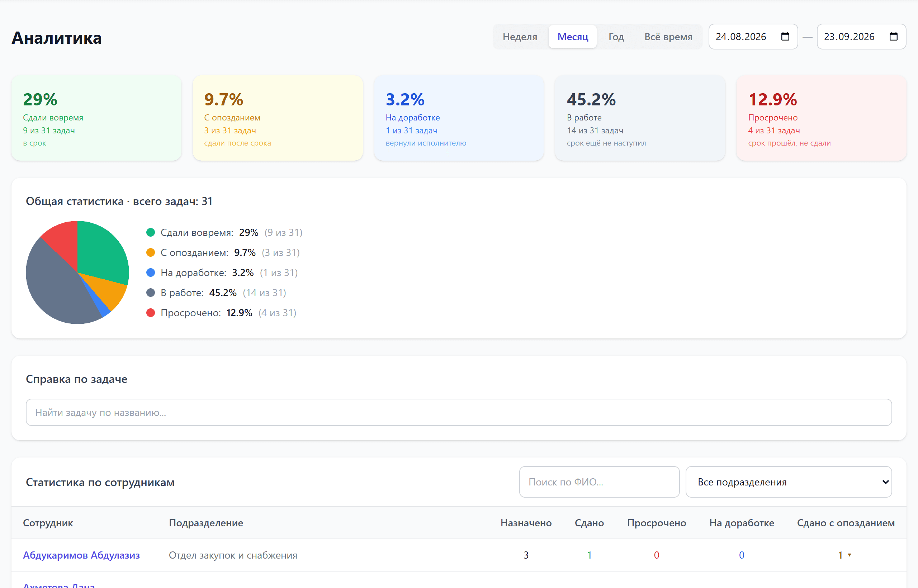This screenshot has height=588, width=918.
Task: Click the Аналитика page heading
Action: coord(57,38)
